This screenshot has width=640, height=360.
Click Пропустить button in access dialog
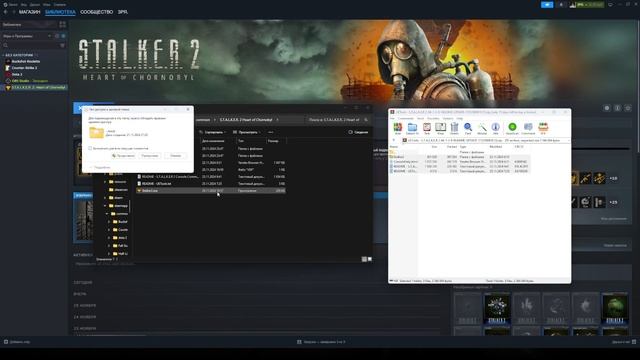coord(150,156)
